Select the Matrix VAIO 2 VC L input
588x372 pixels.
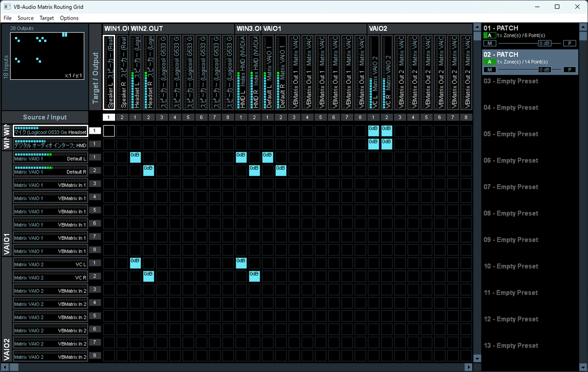point(50,263)
